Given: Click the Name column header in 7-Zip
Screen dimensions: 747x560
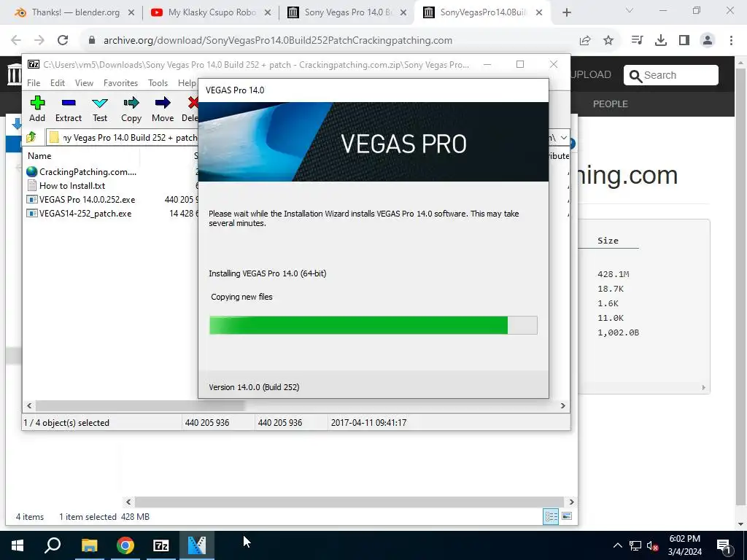Looking at the screenshot, I should 39,156.
